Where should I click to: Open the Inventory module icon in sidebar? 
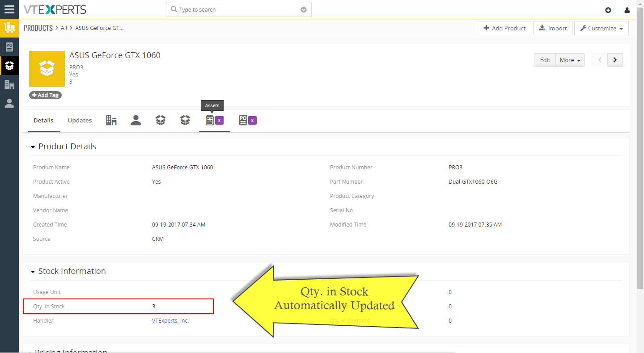pyautogui.click(x=9, y=28)
